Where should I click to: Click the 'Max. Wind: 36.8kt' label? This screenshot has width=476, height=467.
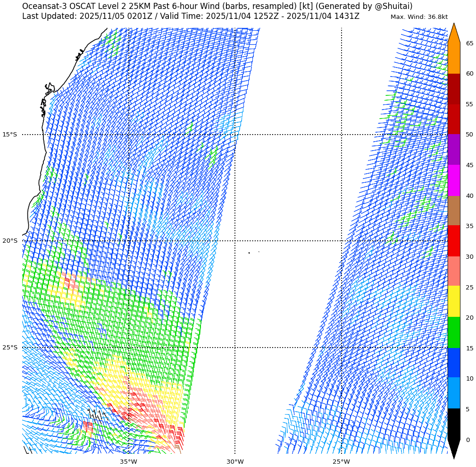[x=419, y=17]
